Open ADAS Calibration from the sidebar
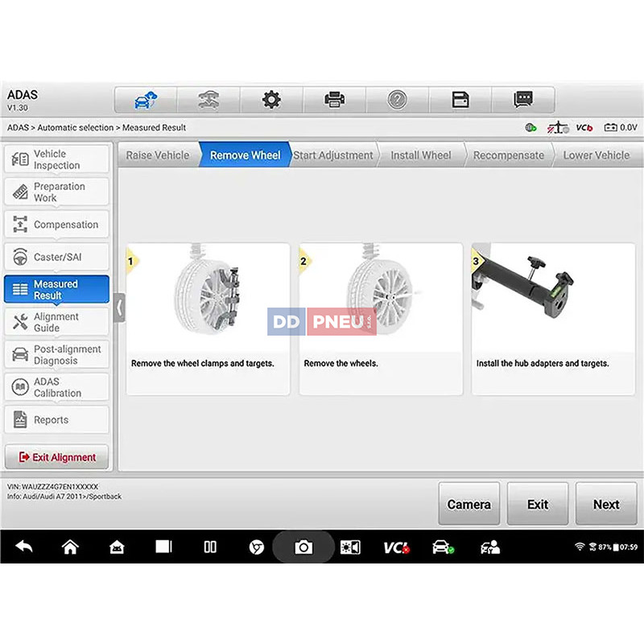Image resolution: width=644 pixels, height=644 pixels. [x=56, y=387]
